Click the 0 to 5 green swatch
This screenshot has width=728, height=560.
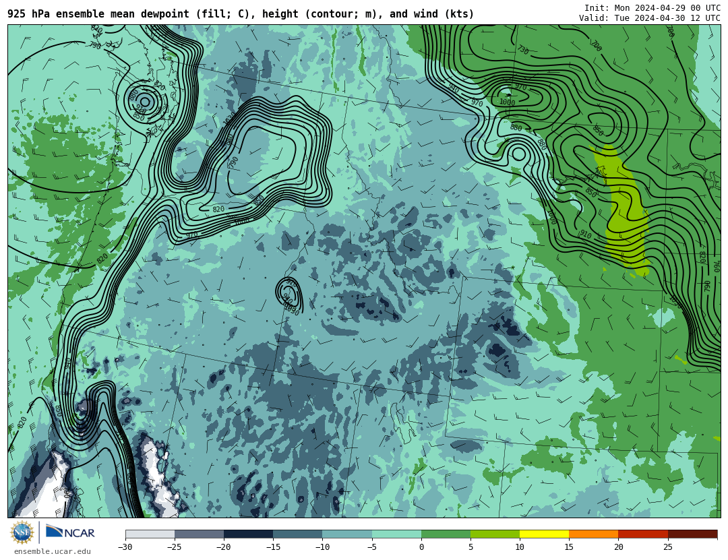point(446,534)
